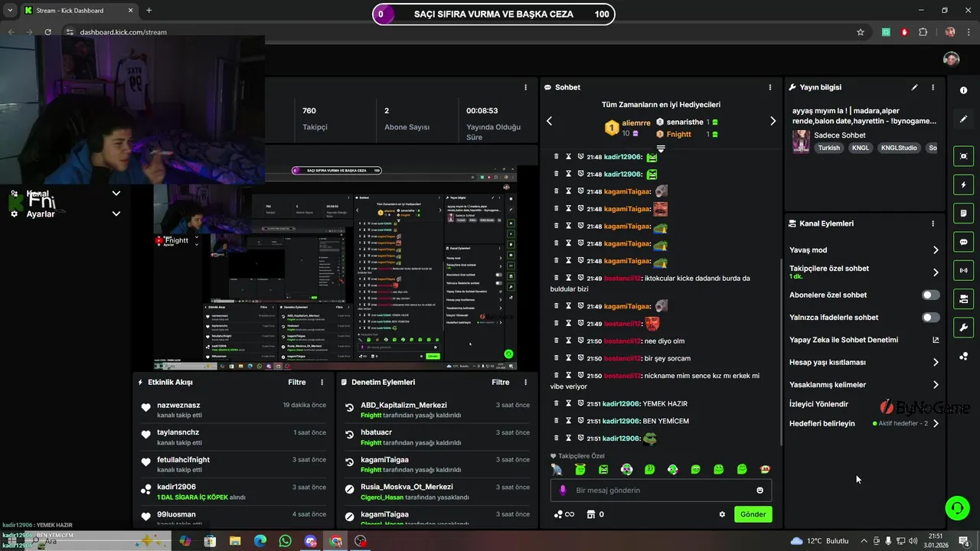Open the stats panel three-dot menu

click(x=525, y=87)
